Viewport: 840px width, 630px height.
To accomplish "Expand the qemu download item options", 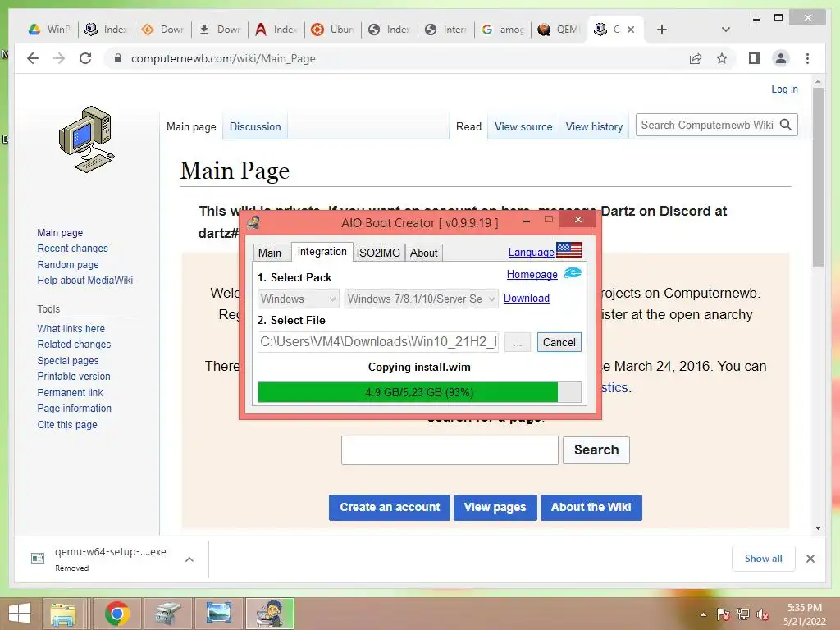I will (x=189, y=559).
